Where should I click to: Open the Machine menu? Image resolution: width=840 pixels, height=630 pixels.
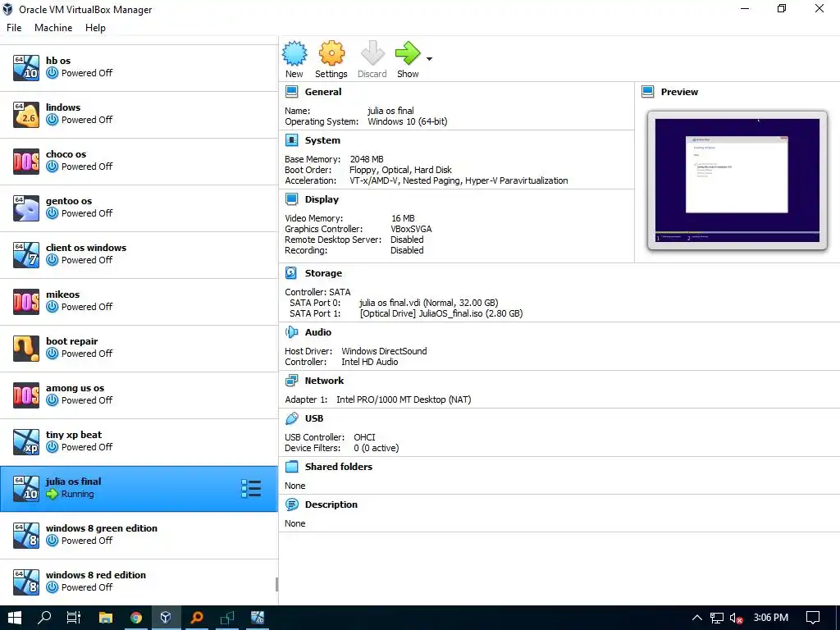point(53,28)
